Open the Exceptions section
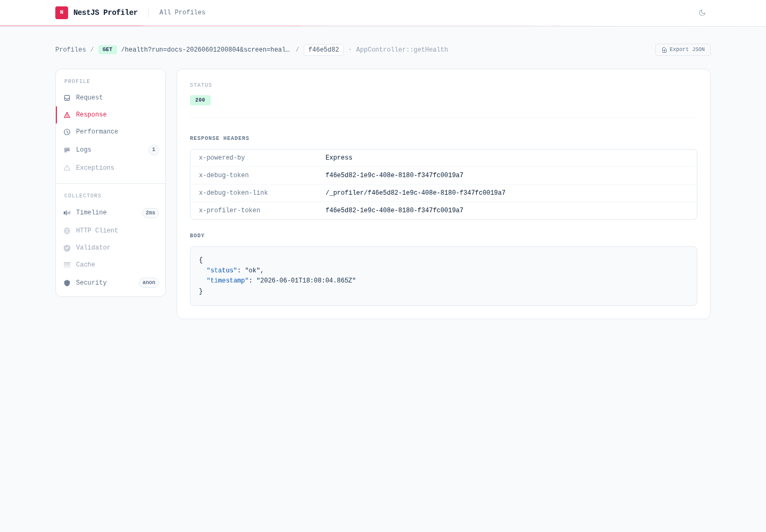Image resolution: width=766 pixels, height=532 pixels. tap(111, 168)
